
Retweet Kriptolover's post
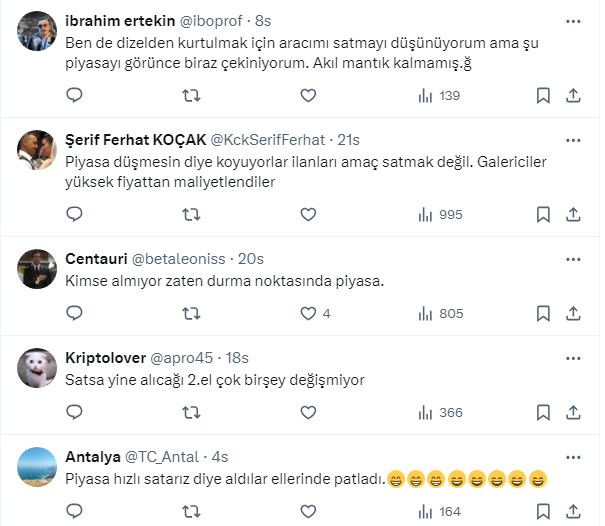pos(191,412)
